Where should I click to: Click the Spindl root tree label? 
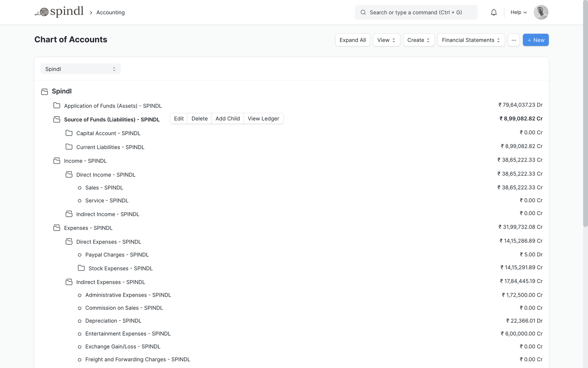coord(62,91)
